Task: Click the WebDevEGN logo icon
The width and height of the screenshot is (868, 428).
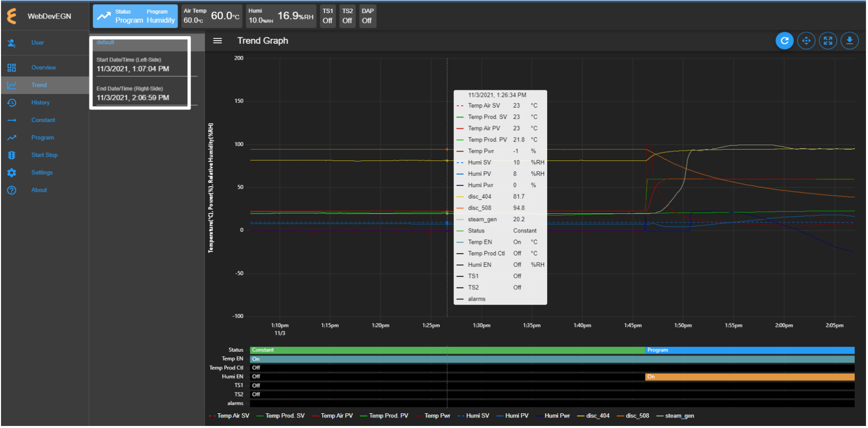Action: click(11, 16)
